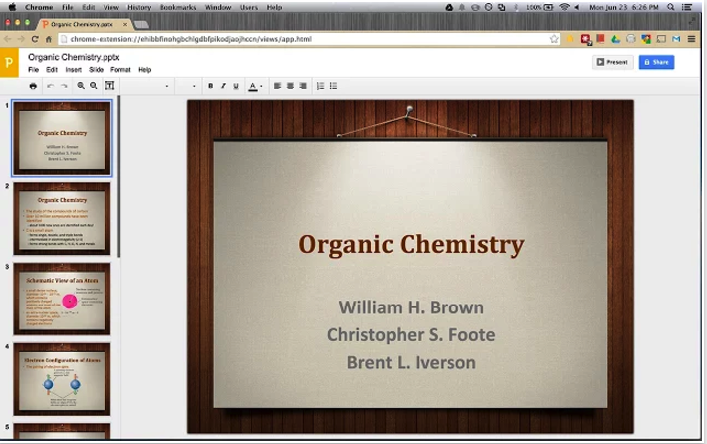
Task: Open the Slide menu
Action: pos(96,70)
